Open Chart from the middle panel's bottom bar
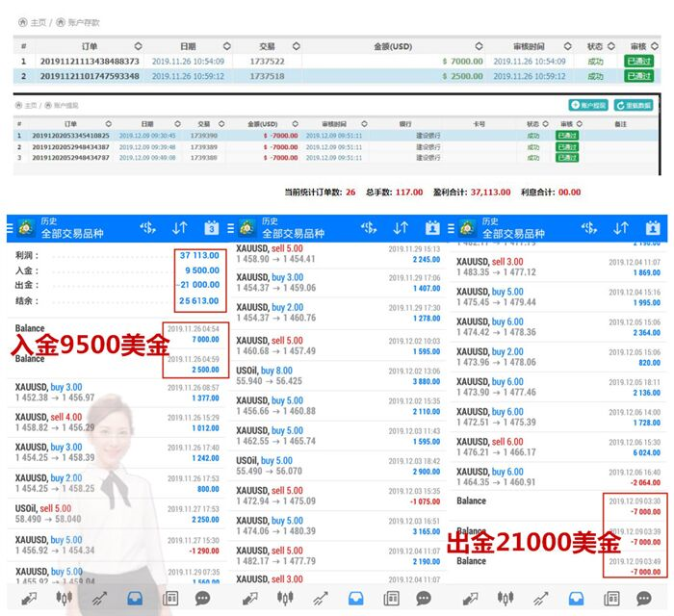Screen dimensions: 674x616 click(x=285, y=598)
